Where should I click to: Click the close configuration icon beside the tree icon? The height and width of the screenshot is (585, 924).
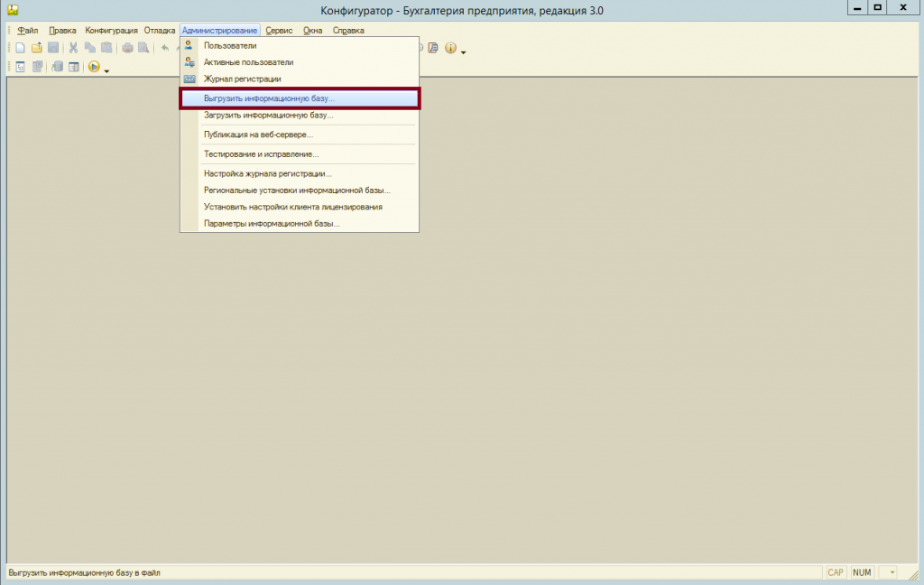point(37,67)
